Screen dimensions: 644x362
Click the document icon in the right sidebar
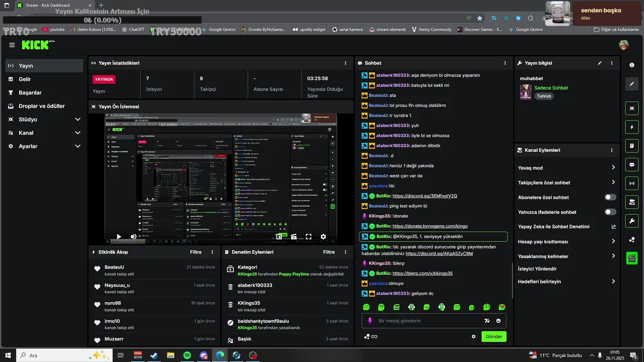(632, 146)
